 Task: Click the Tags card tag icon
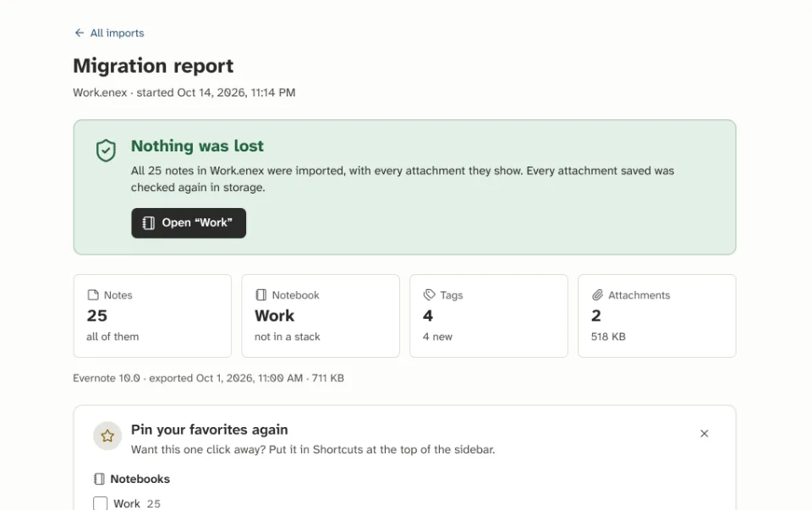coord(430,295)
